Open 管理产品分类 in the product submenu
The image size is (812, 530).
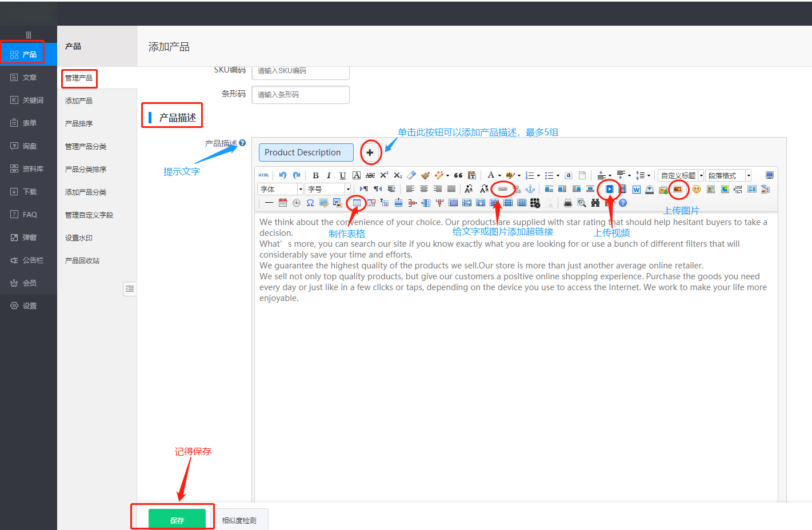tap(86, 147)
